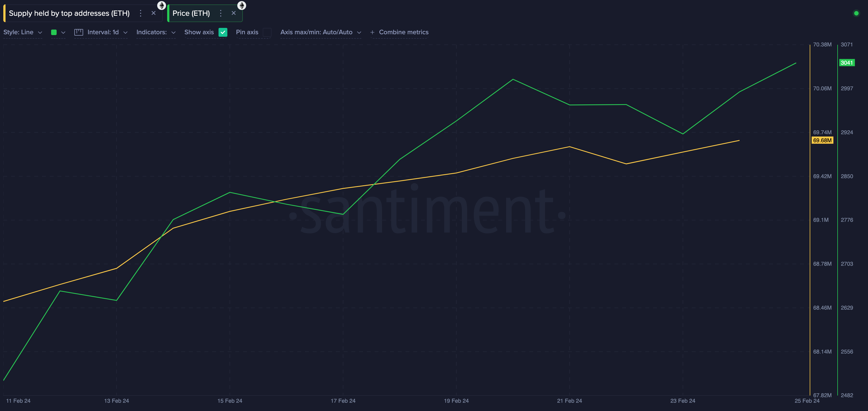
Task: Open the Interval: 1d dropdown
Action: coord(107,32)
